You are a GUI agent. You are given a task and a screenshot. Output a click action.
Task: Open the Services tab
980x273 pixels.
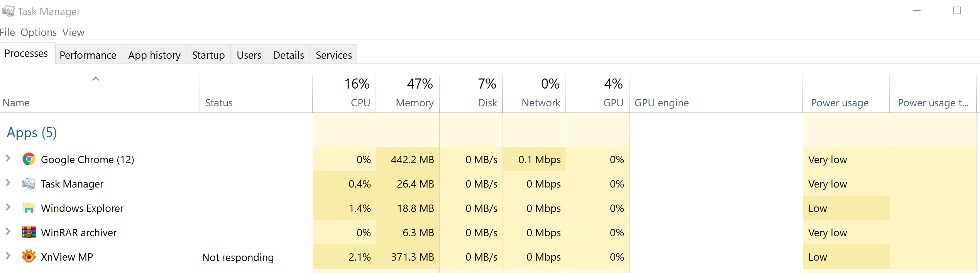333,55
